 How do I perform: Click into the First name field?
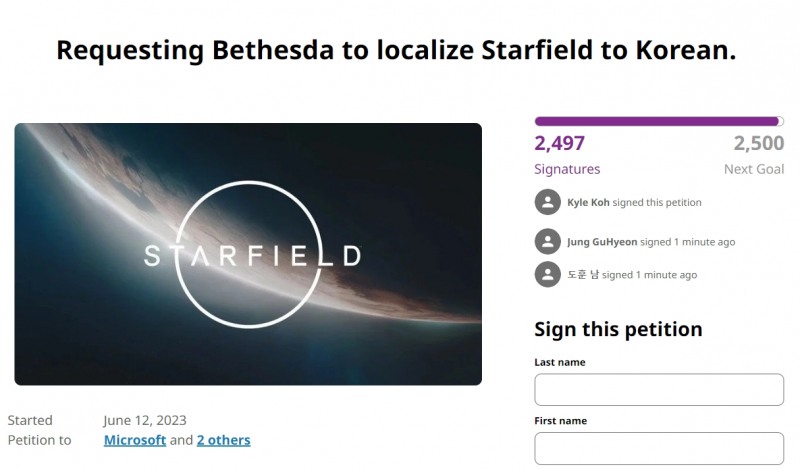pyautogui.click(x=659, y=448)
